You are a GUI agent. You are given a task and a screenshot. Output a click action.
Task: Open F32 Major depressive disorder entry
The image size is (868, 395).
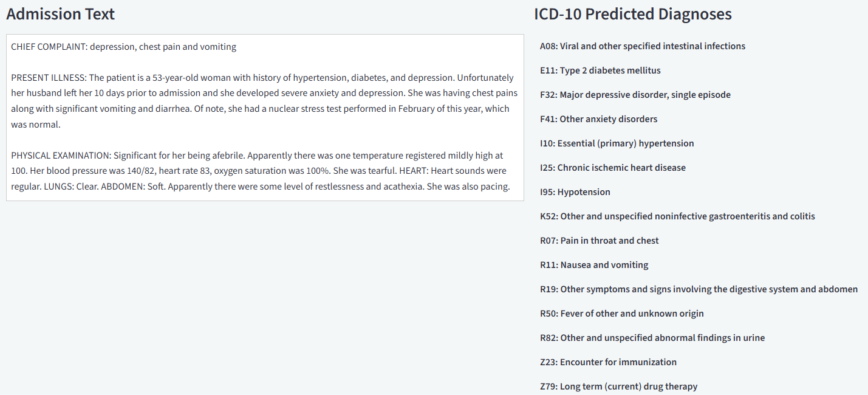635,95
